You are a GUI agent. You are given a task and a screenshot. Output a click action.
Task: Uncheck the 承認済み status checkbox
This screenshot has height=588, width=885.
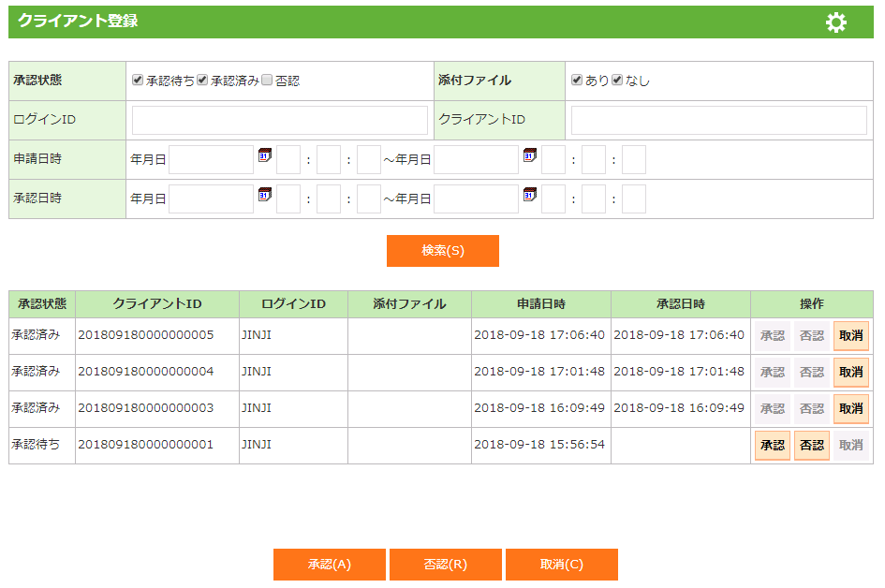click(x=202, y=80)
